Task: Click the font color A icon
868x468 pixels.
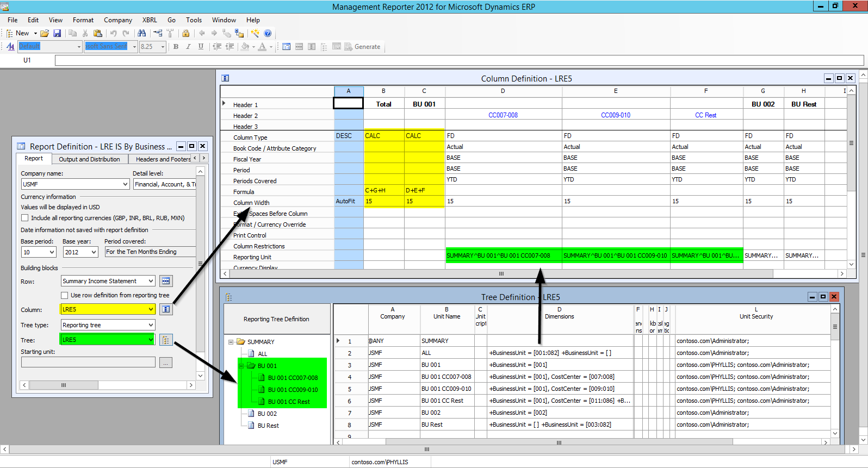Action: [262, 47]
